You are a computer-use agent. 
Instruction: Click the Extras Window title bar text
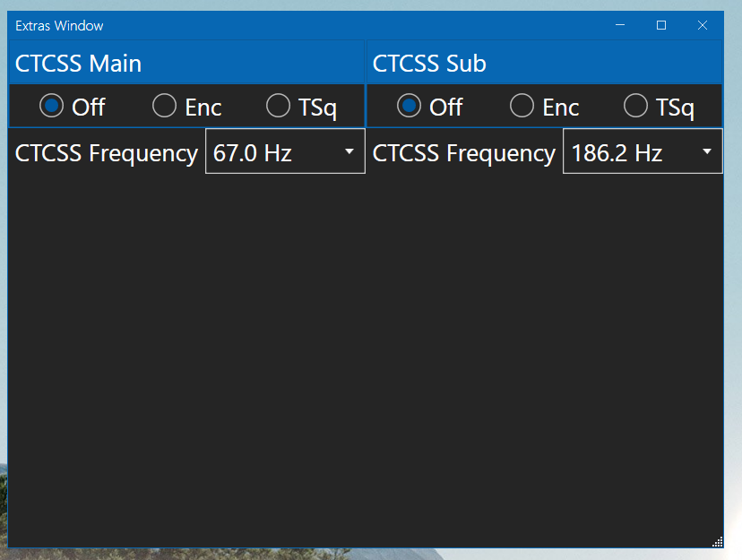point(59,26)
